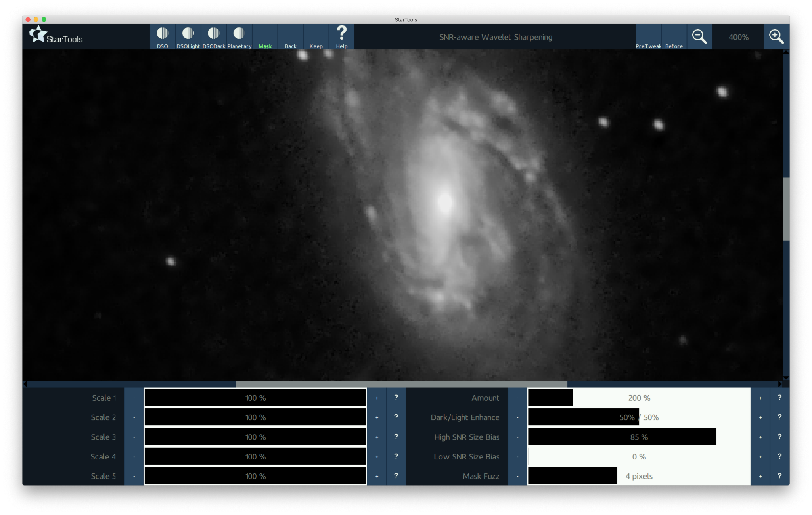Decrease Low SNR Size Bias value
The width and height of the screenshot is (812, 515).
click(x=517, y=456)
